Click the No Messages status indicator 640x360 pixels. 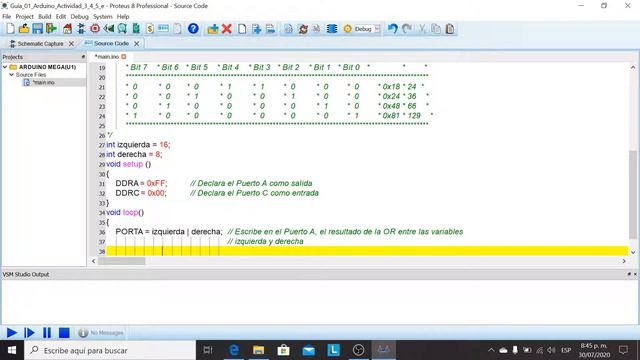click(x=101, y=333)
